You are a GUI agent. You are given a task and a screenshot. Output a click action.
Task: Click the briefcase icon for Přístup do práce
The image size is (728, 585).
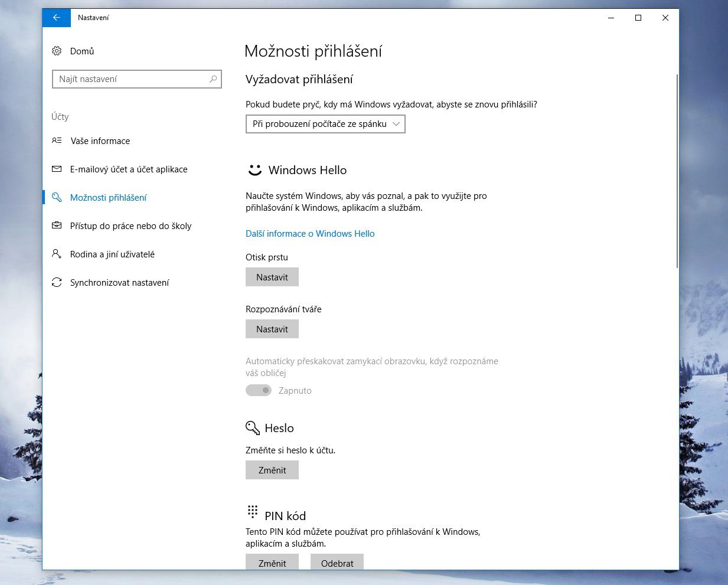pyautogui.click(x=57, y=225)
